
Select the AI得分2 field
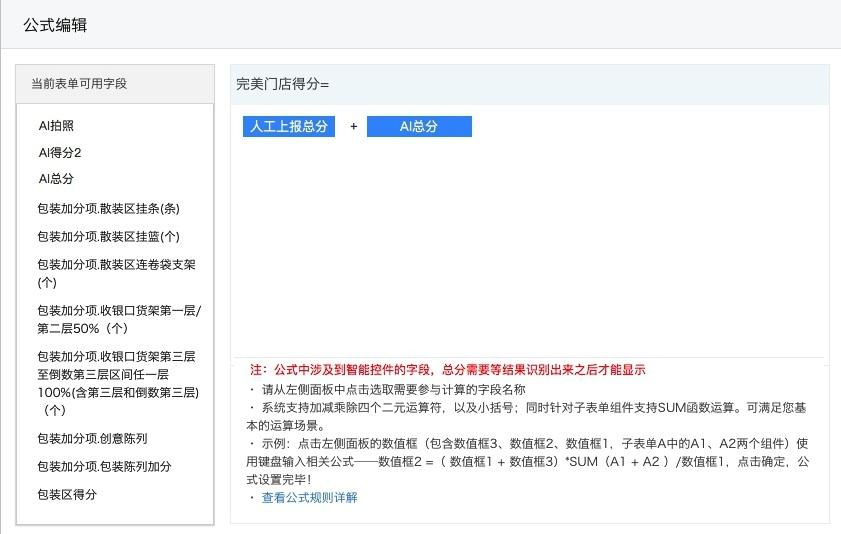click(60, 153)
